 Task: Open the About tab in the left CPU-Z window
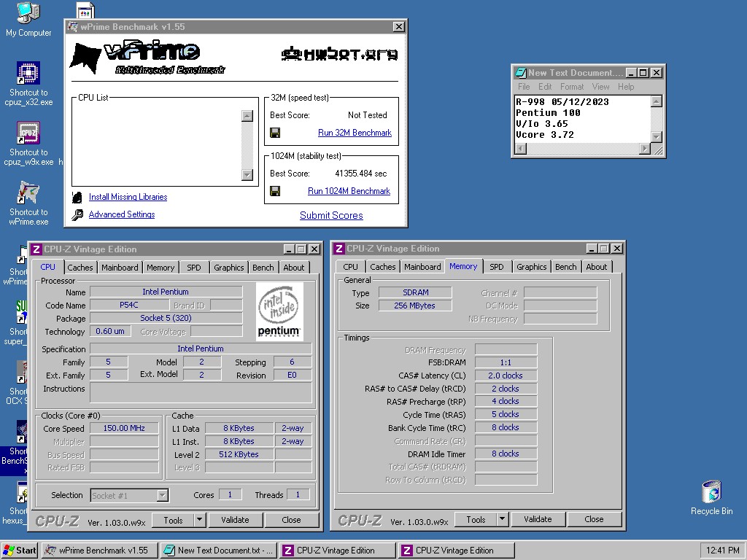[x=293, y=268]
